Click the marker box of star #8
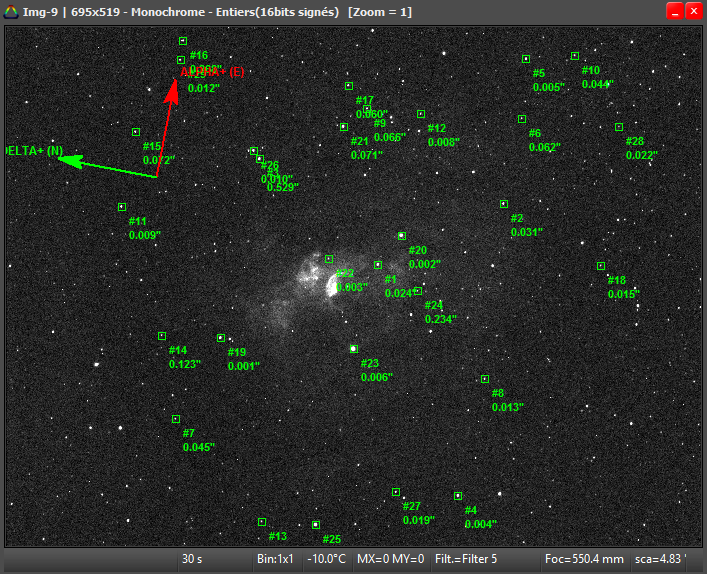The width and height of the screenshot is (707, 574). point(485,379)
